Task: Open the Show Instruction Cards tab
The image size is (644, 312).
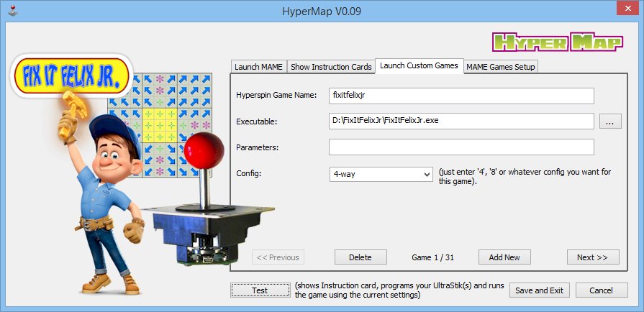Action: [331, 67]
